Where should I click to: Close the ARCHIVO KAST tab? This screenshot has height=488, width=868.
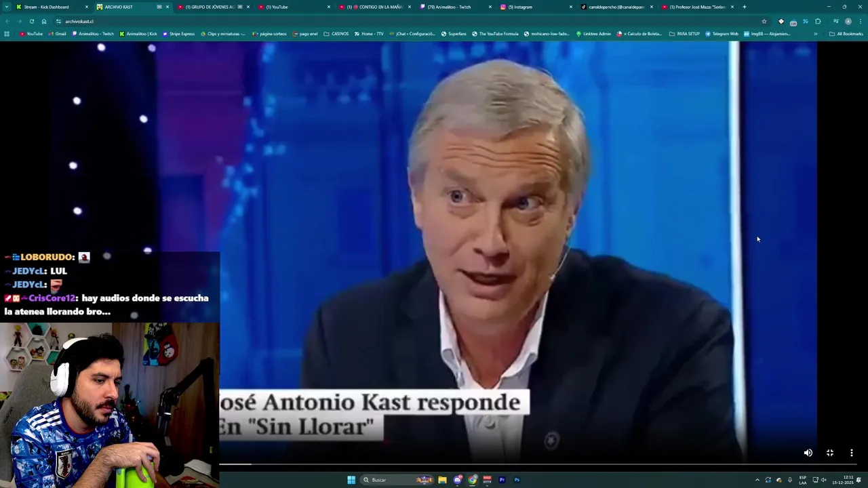(x=167, y=7)
